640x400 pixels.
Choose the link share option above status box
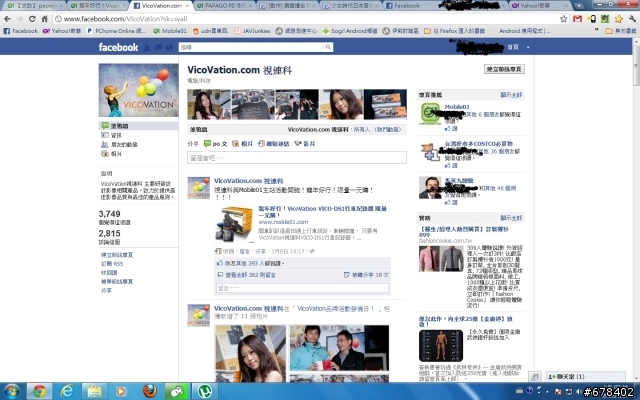click(273, 144)
